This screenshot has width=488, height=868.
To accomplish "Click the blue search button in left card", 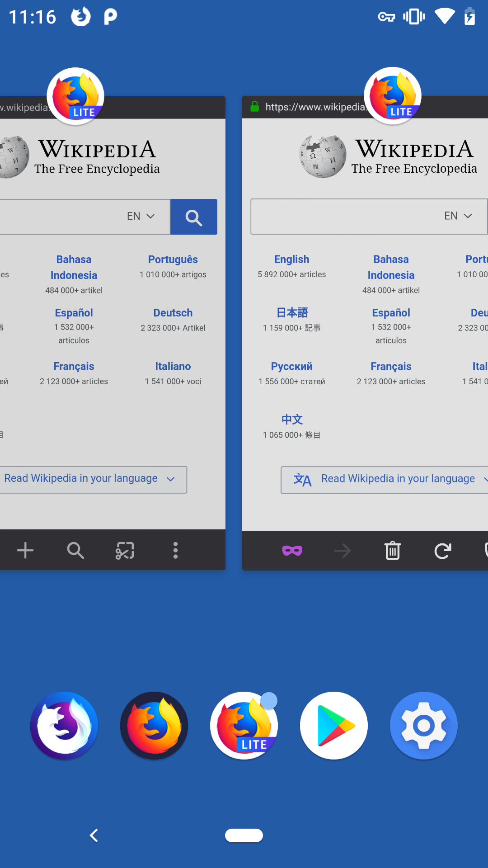I will pyautogui.click(x=194, y=217).
